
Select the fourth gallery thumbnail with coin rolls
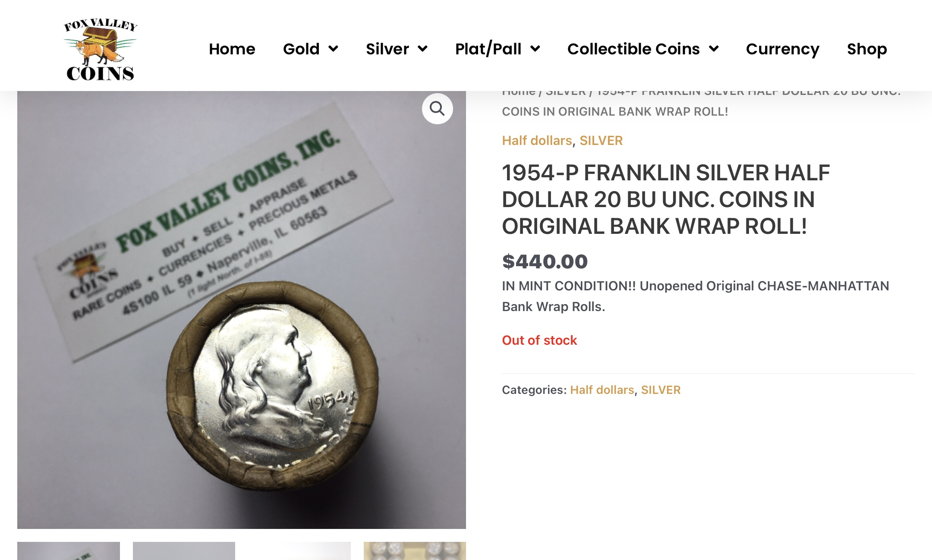[x=415, y=551]
